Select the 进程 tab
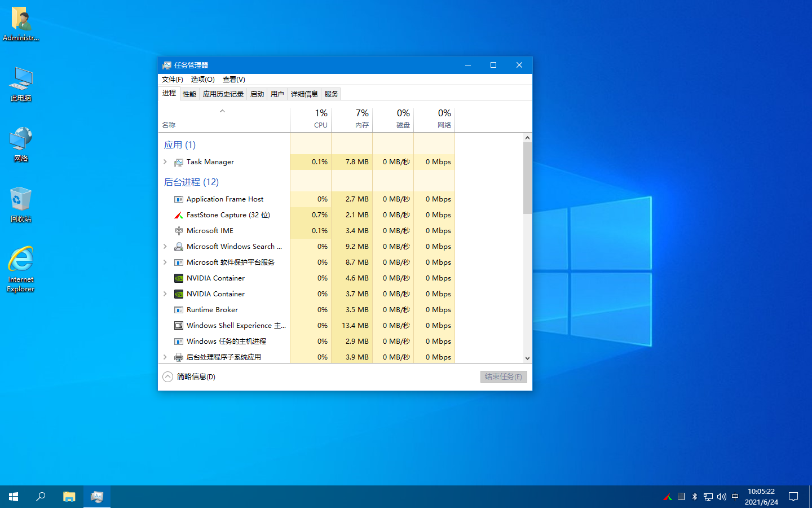Viewport: 812px width, 508px height. tap(169, 93)
